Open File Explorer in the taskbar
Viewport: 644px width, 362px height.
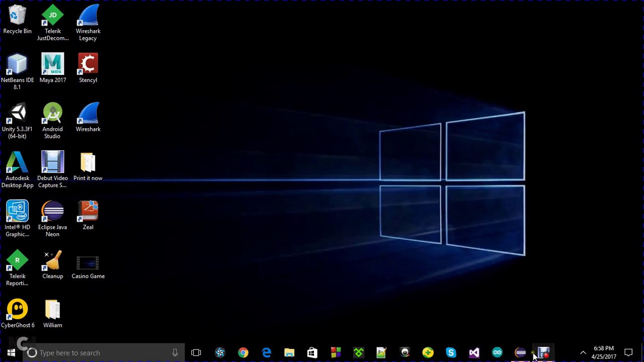click(x=289, y=353)
